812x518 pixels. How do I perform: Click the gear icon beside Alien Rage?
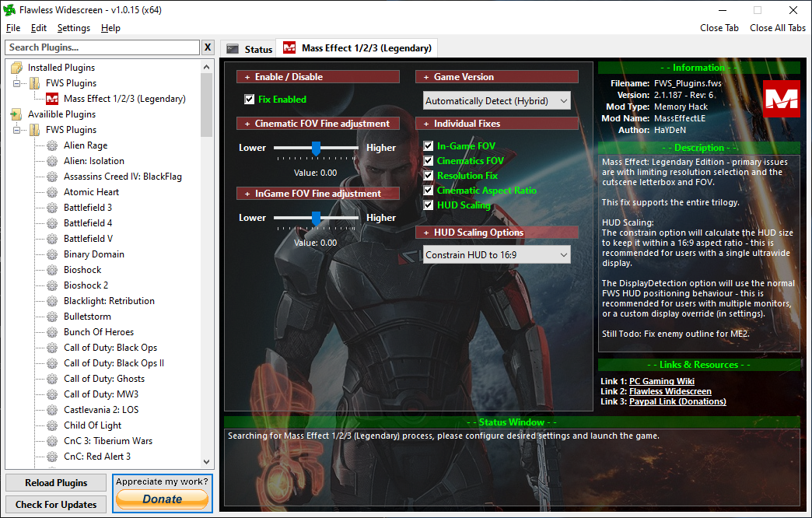[52, 145]
